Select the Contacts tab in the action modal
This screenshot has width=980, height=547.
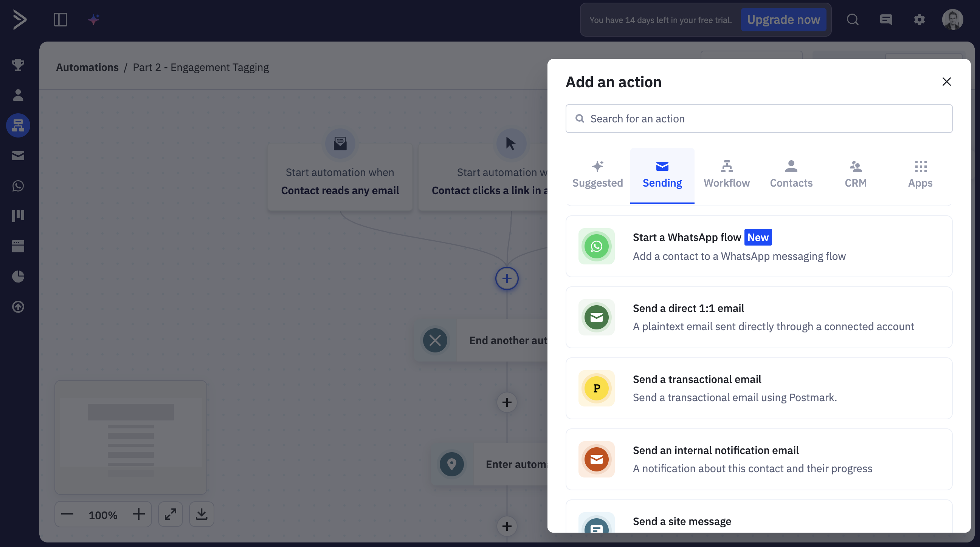coord(791,175)
